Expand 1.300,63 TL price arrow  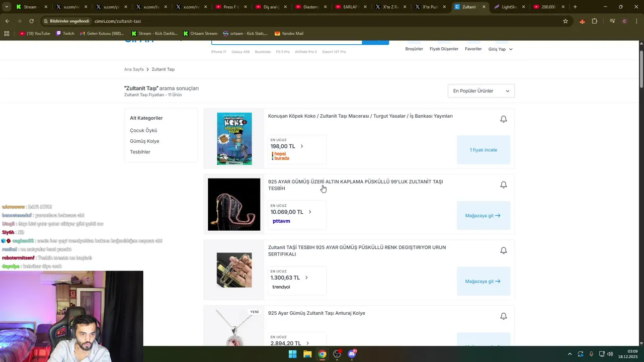(306, 278)
